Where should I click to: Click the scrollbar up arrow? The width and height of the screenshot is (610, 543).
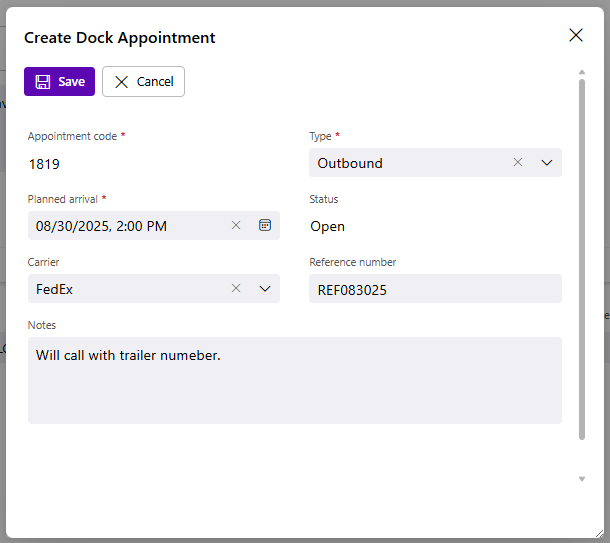(582, 72)
